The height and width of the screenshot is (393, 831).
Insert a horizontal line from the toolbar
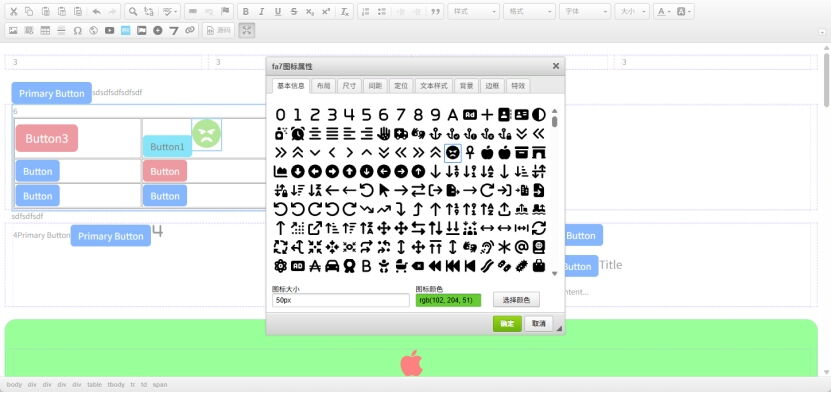click(x=61, y=31)
